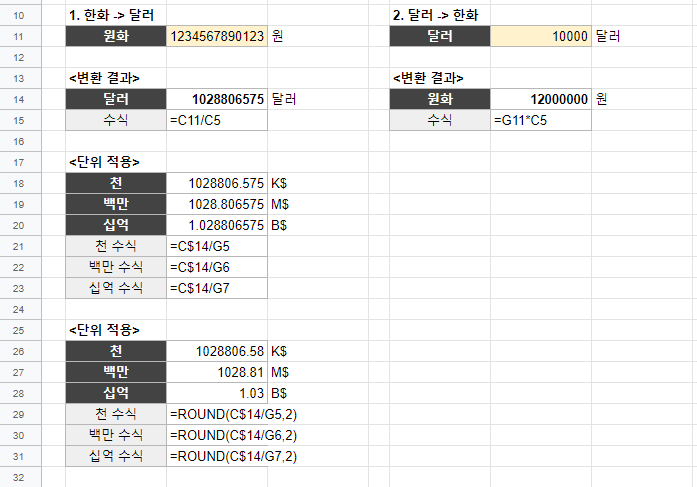Image resolution: width=697 pixels, height=487 pixels.
Task: Click the 달러 unit next to 1028806575
Action: click(284, 99)
